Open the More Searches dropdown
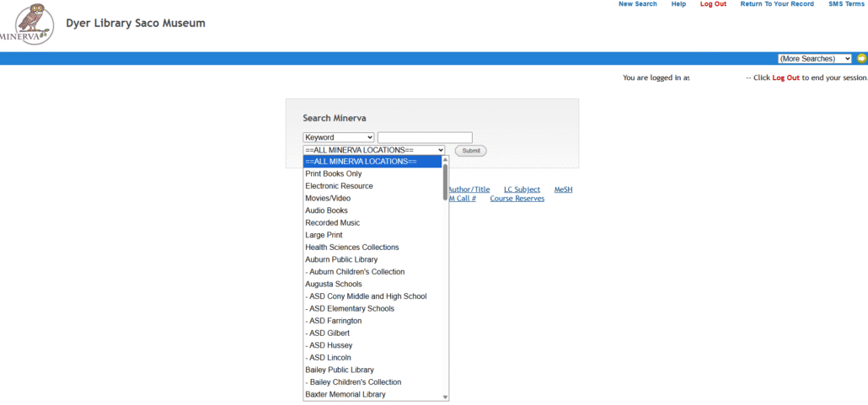 coord(814,59)
